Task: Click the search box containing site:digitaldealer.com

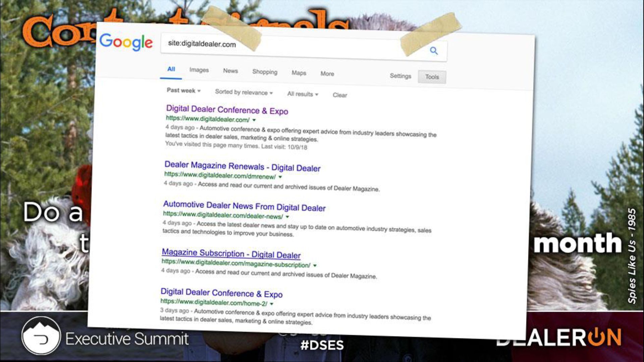Action: click(x=304, y=47)
